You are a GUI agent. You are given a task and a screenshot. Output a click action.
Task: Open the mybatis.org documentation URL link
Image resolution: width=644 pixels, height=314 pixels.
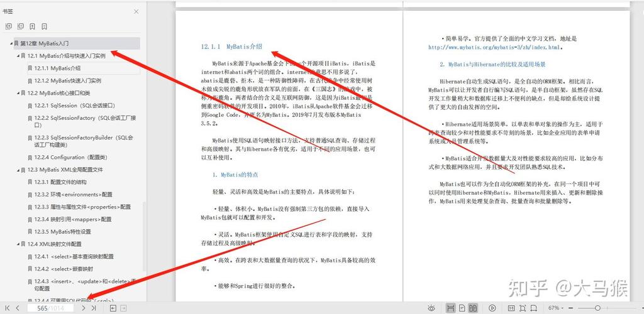[x=494, y=48]
